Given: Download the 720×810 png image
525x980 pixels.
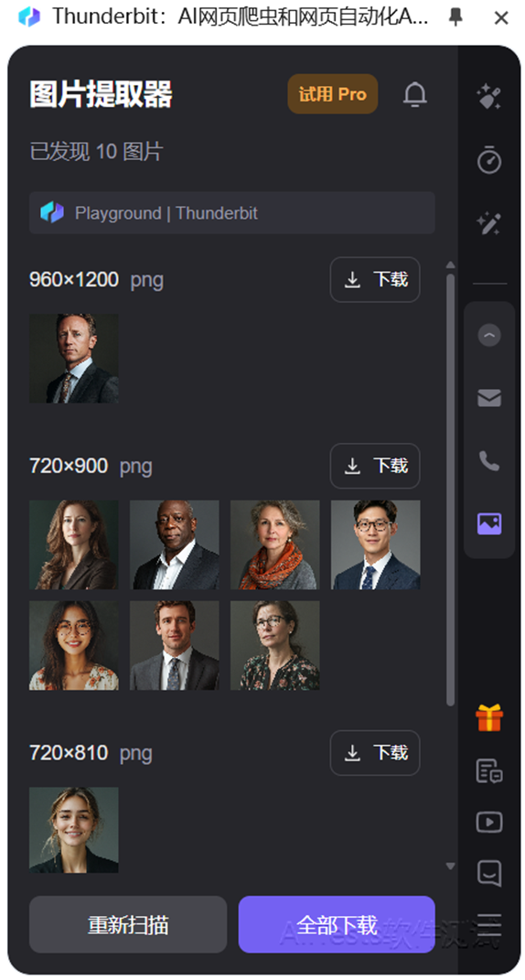Looking at the screenshot, I should [375, 752].
